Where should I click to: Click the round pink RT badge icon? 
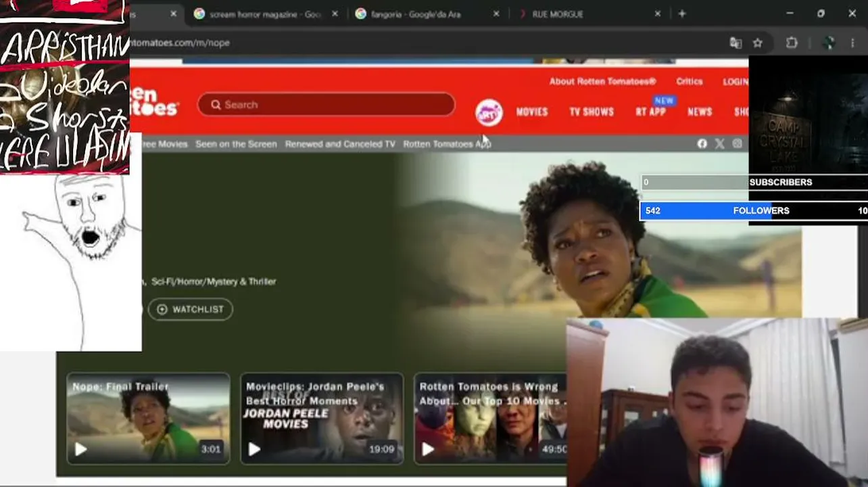tap(489, 112)
